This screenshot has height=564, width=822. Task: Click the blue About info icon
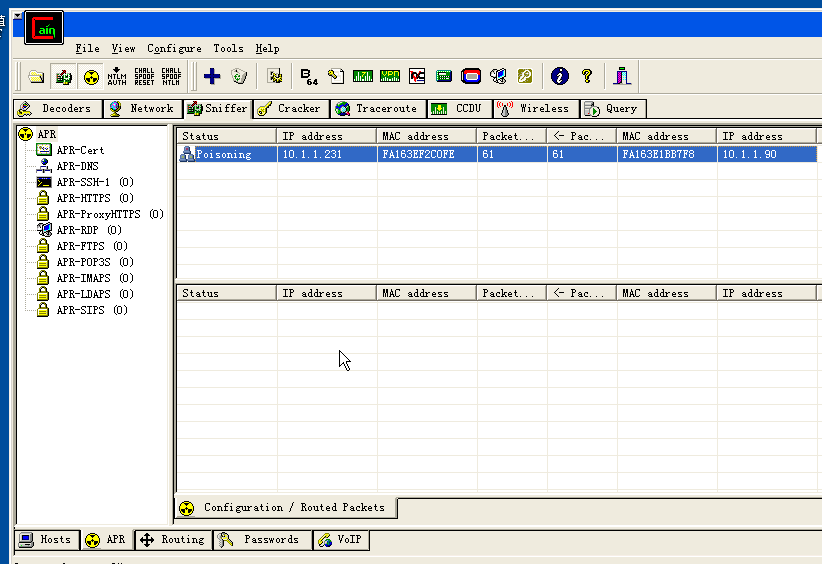560,77
